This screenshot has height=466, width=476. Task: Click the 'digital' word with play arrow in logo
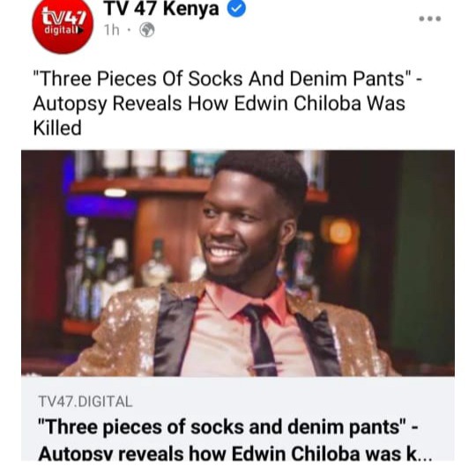[63, 30]
